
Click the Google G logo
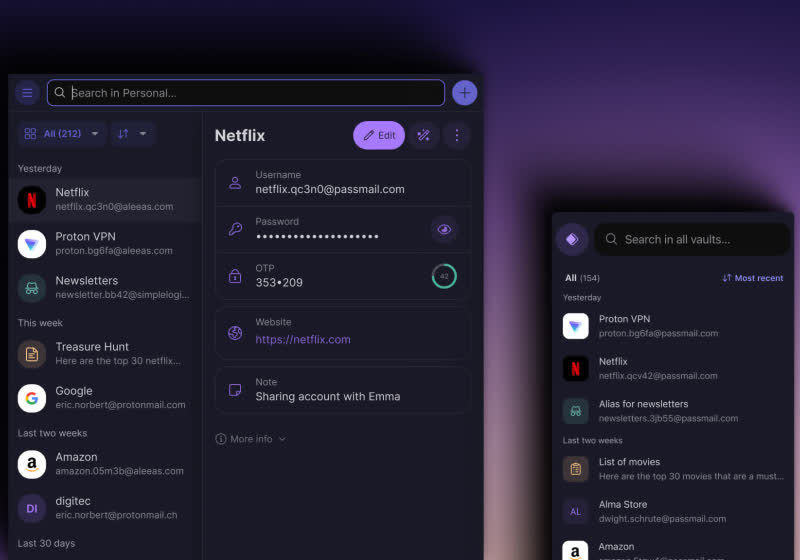32,398
